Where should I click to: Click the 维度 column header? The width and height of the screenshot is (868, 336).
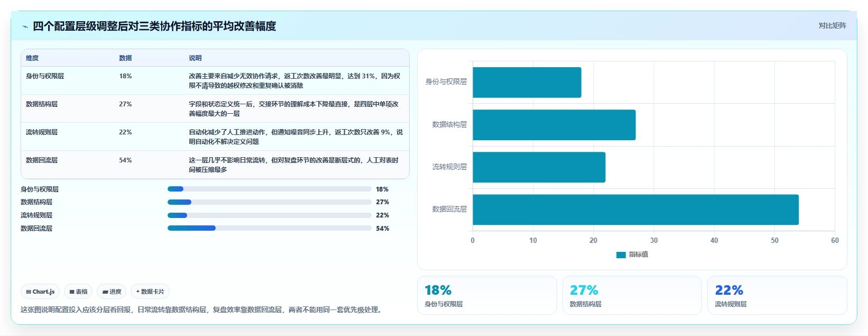tap(32, 58)
